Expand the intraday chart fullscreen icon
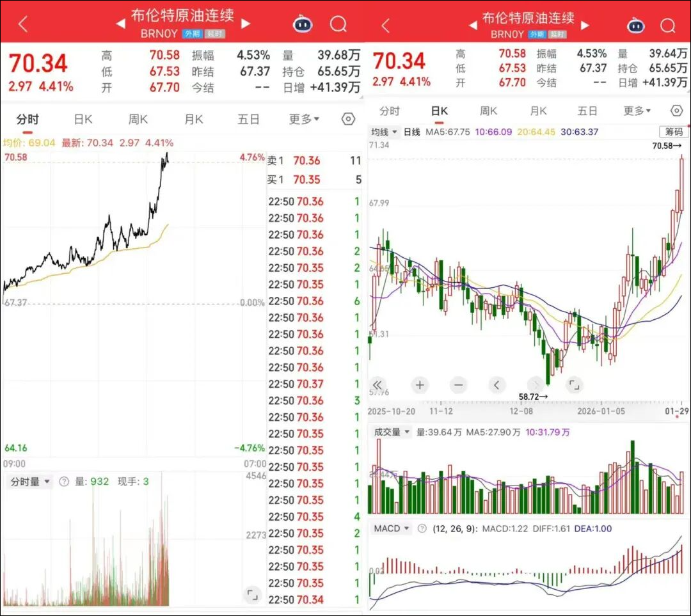691x616 pixels. [253, 595]
